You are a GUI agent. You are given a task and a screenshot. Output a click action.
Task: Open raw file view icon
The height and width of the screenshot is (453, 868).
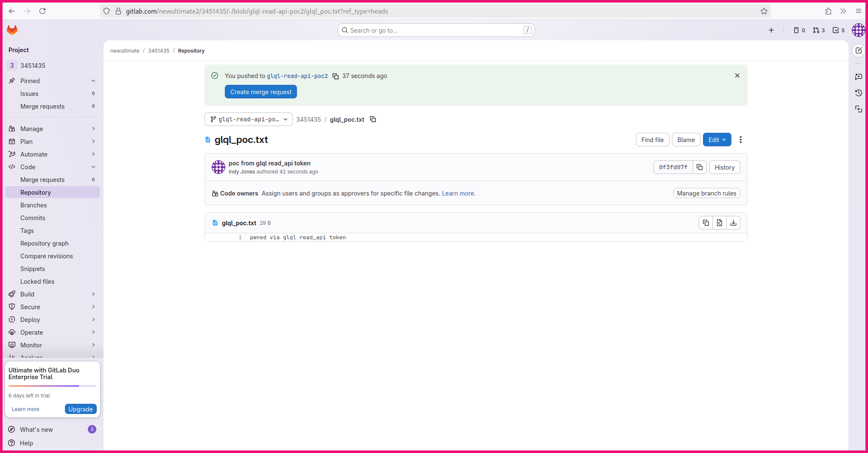click(720, 223)
